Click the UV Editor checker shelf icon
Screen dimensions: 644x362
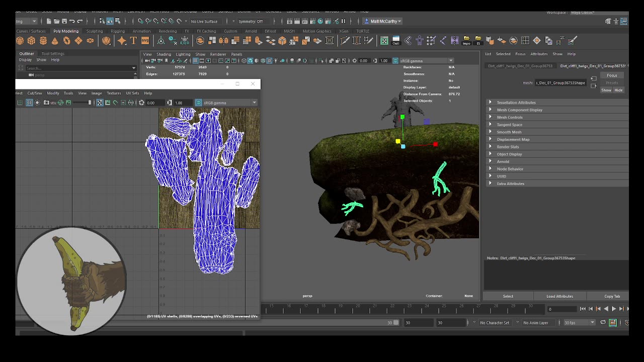coord(384,41)
